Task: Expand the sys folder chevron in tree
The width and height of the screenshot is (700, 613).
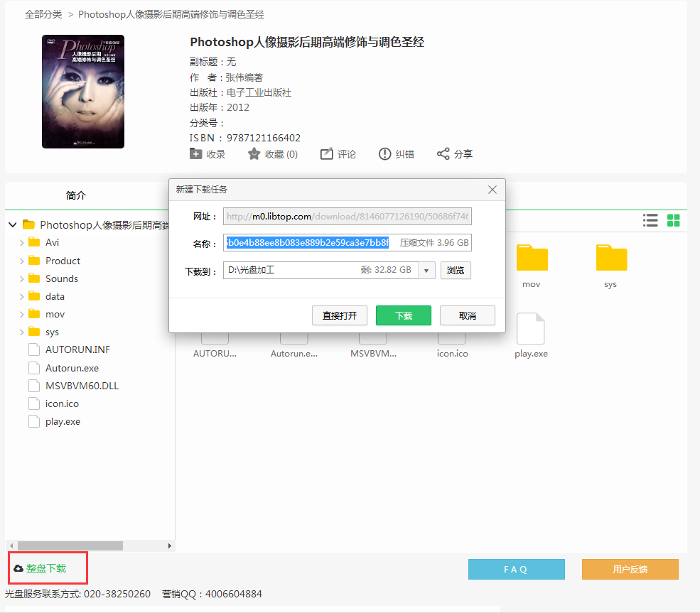Action: (x=21, y=332)
